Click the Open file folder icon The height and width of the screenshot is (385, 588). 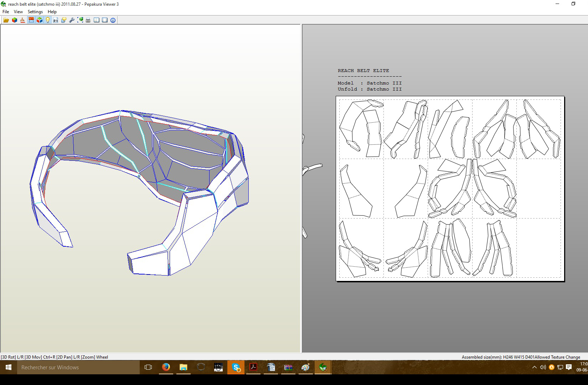point(6,20)
